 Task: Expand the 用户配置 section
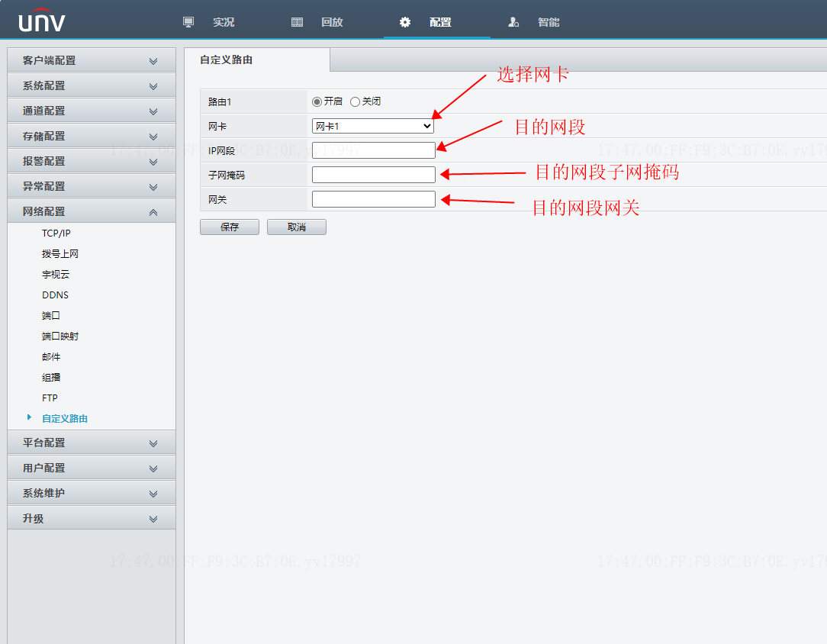[92, 468]
